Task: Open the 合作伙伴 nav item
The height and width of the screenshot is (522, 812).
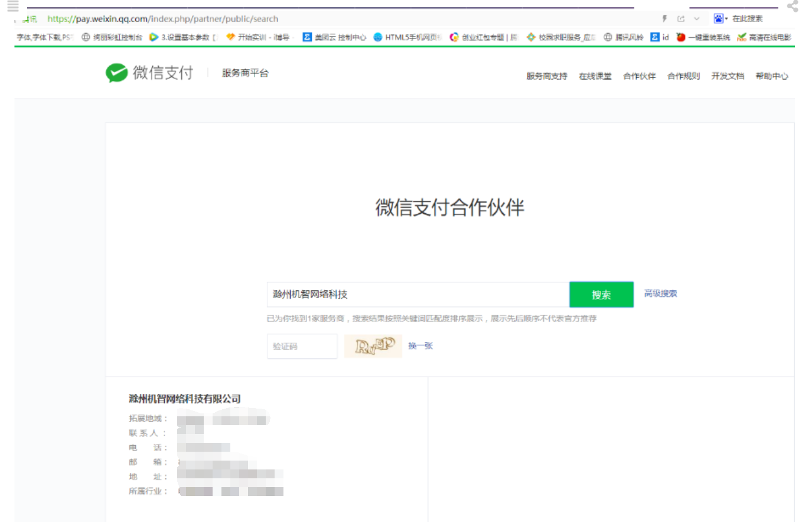Action: [640, 76]
